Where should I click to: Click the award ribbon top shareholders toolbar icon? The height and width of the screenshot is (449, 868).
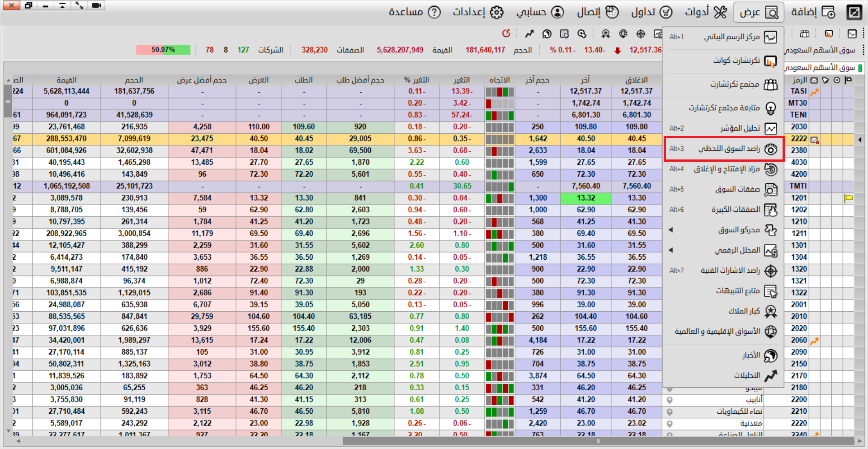click(606, 33)
